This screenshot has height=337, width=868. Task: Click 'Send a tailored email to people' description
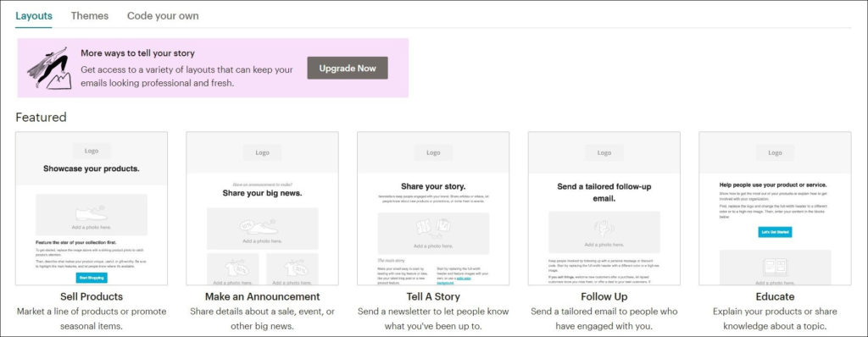604,318
